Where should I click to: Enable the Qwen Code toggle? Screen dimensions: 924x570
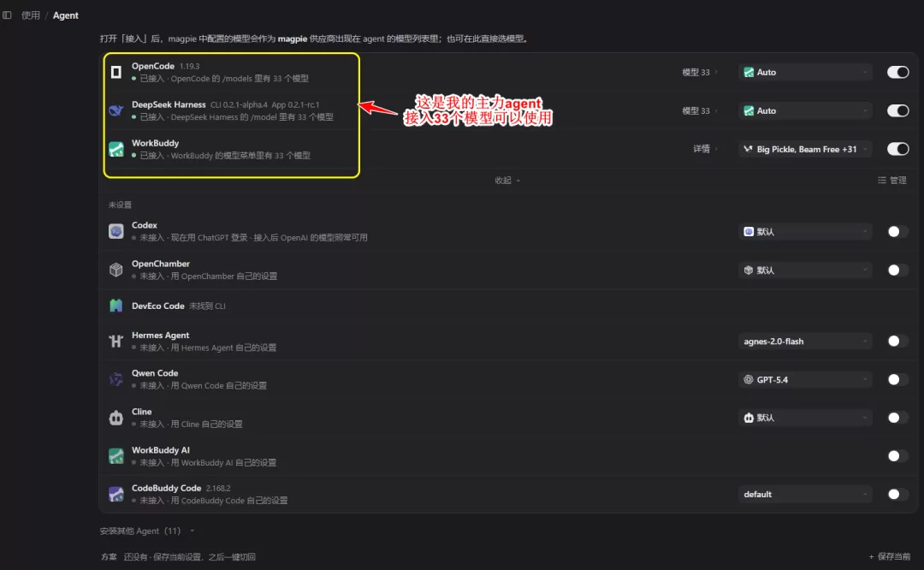point(897,380)
